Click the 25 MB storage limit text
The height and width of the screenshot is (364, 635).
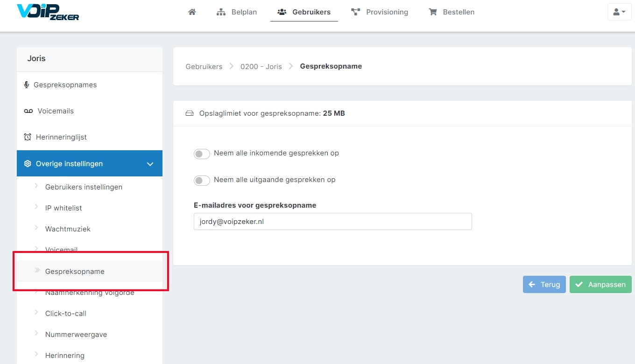coord(334,113)
